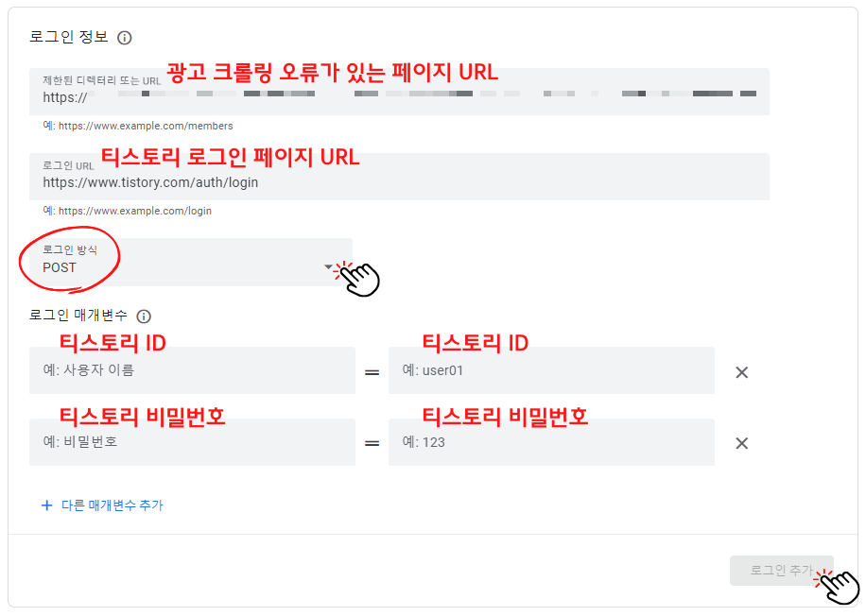Click the info icon beside 로그인 매개변수
This screenshot has width=866, height=616.
pos(144,317)
